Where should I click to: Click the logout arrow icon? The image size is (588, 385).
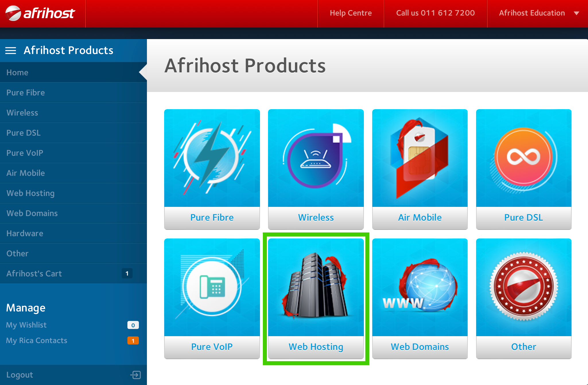[135, 375]
